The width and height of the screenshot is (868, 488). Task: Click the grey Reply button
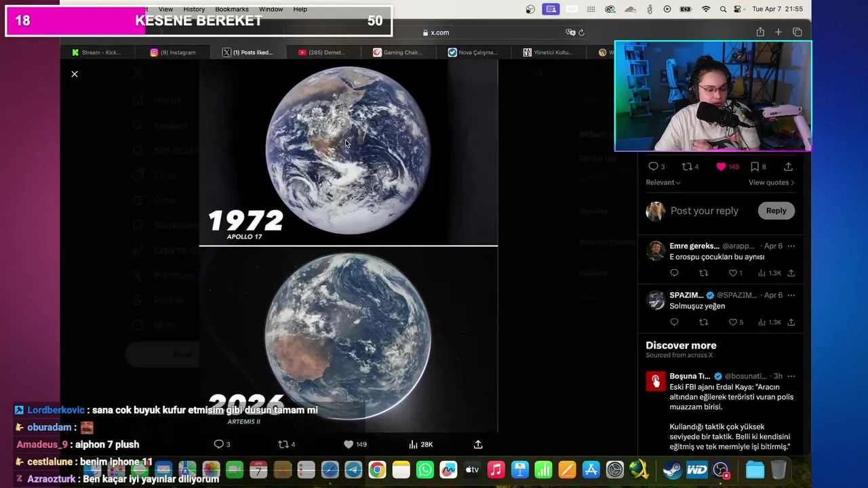pos(776,211)
